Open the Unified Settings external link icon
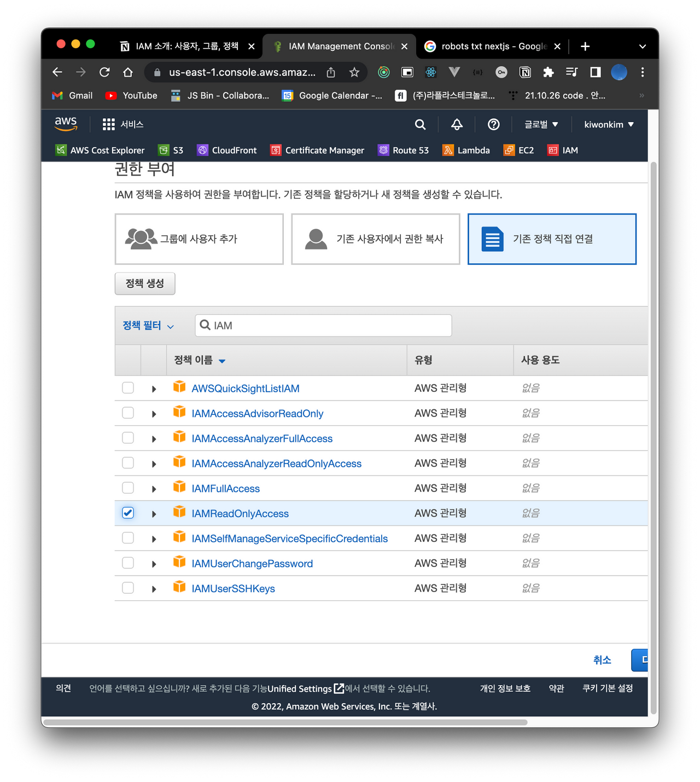 point(339,688)
